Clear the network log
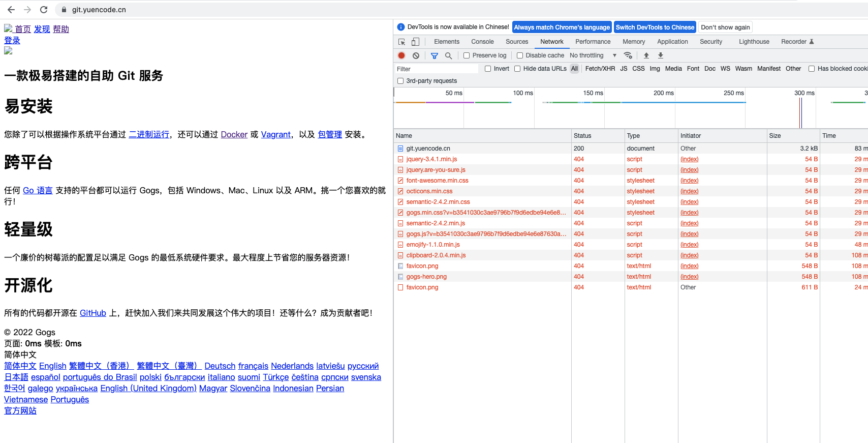Image resolution: width=868 pixels, height=443 pixels. point(416,55)
